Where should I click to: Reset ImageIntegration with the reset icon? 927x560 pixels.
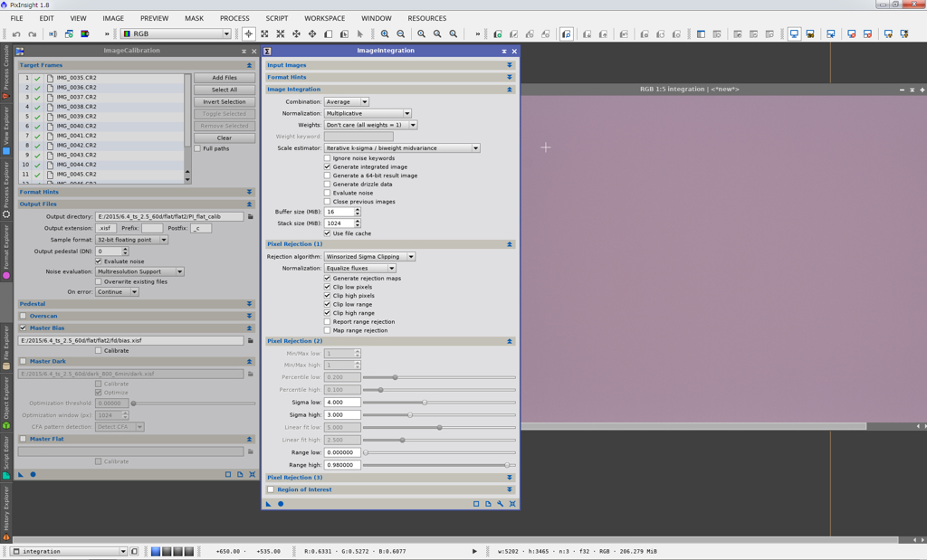click(x=512, y=504)
